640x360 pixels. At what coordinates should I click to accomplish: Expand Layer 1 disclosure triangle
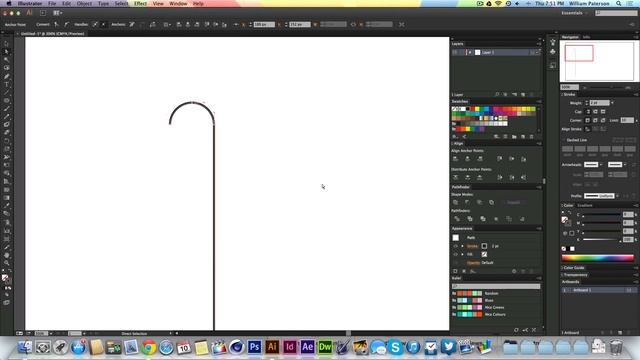[x=470, y=53]
